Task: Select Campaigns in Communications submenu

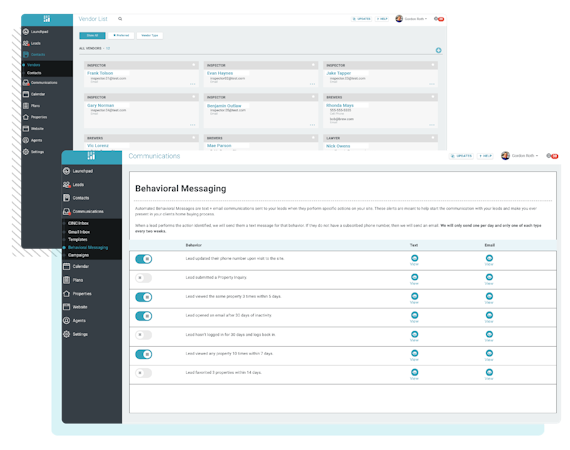Action: pyautogui.click(x=78, y=255)
